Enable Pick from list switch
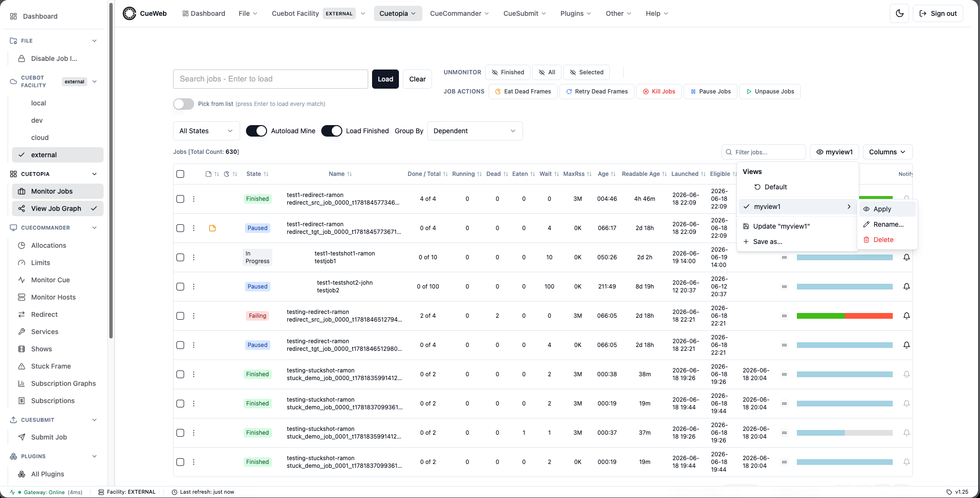This screenshot has width=980, height=498. tap(184, 104)
